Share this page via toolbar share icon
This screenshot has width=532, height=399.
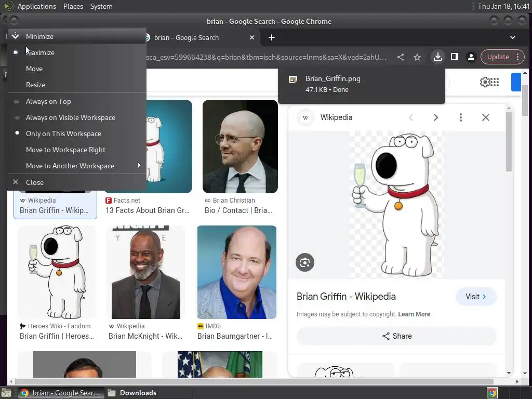click(401, 57)
